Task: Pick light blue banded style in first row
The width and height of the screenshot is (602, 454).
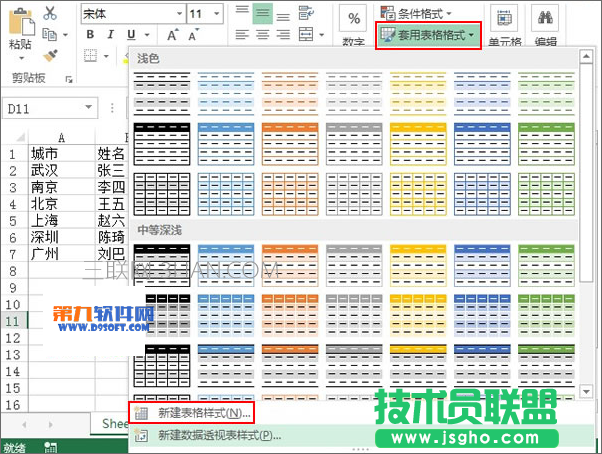Action: pos(226,94)
